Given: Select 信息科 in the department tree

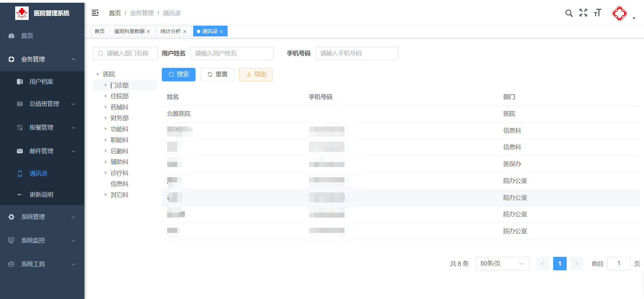Looking at the screenshot, I should pos(120,184).
